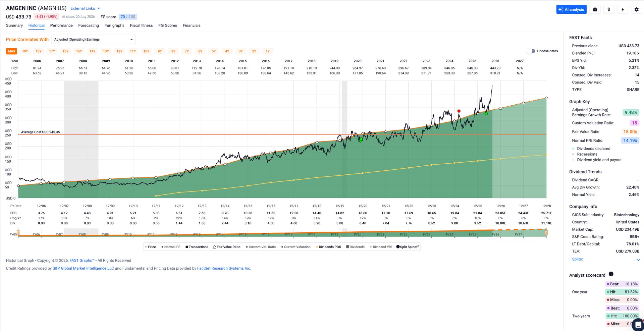Click the 12/25 EPS value 21.84
Image resolution: width=644 pixels, height=331 pixels.
(x=478, y=213)
